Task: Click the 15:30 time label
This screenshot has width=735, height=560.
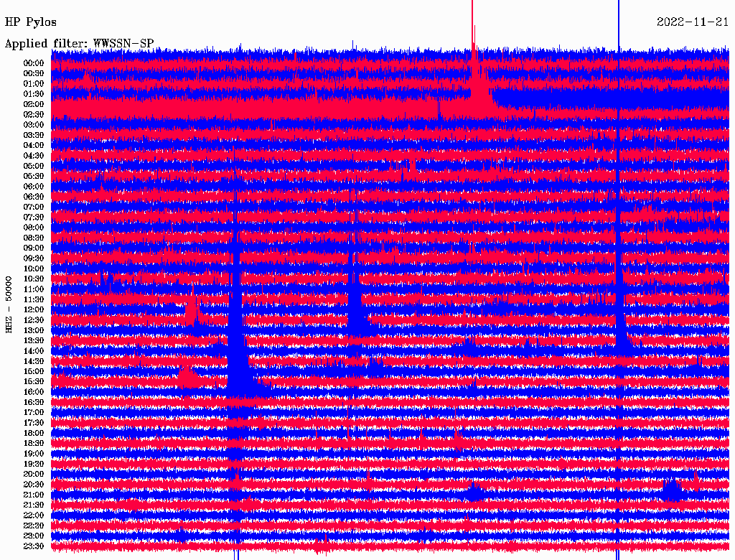Action: coord(34,382)
